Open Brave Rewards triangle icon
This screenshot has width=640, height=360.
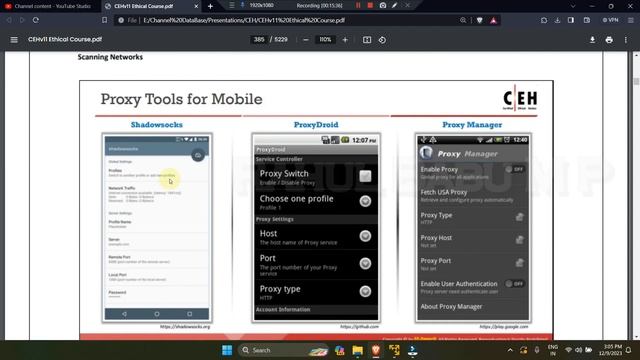click(x=493, y=20)
